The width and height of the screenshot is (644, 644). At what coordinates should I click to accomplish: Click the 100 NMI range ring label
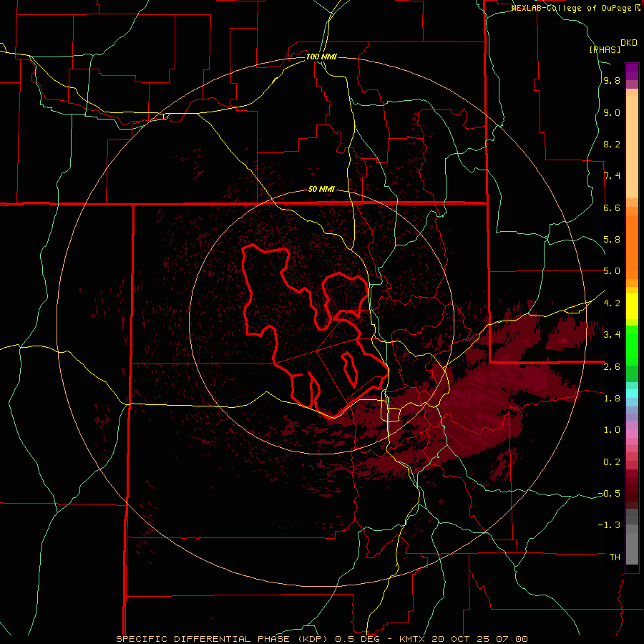321,57
